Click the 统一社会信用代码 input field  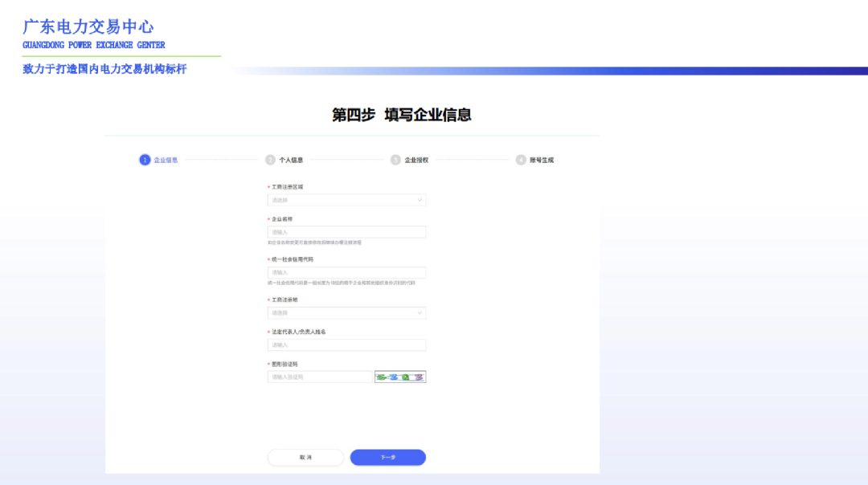click(347, 271)
